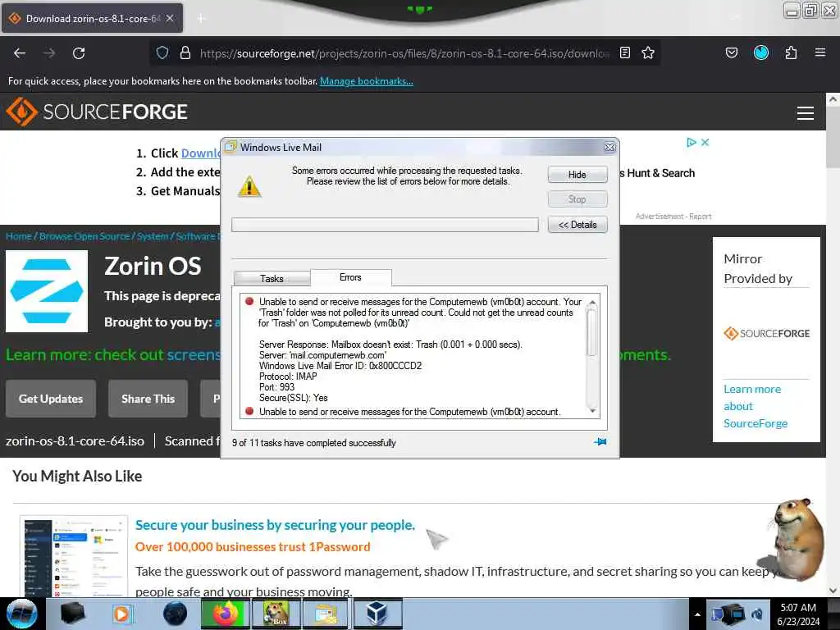Click Advertisement - Report link
840x630 pixels.
pos(673,217)
